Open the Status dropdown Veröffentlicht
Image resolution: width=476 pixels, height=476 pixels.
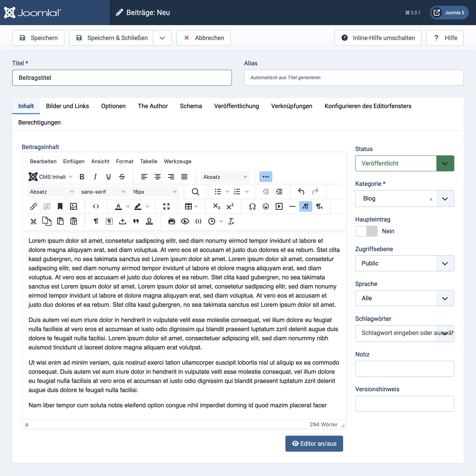pos(405,163)
